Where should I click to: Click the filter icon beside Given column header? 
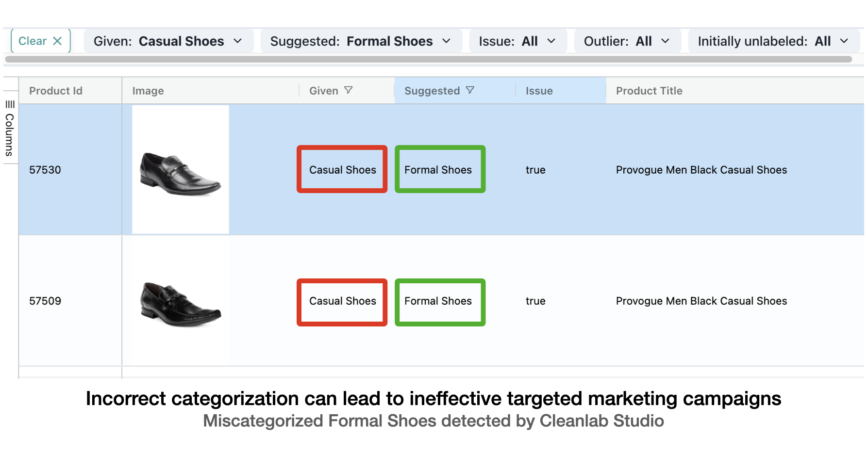(349, 90)
